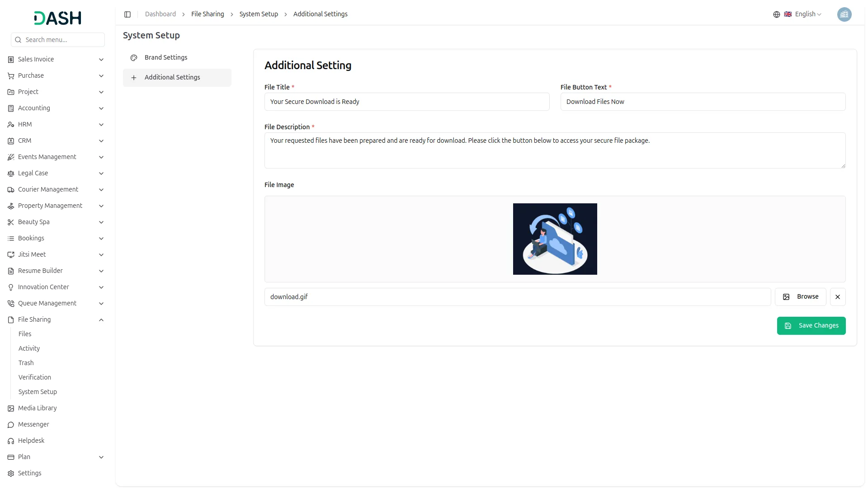Click the user avatar in the top right
This screenshot has height=488, width=868.
point(844,14)
